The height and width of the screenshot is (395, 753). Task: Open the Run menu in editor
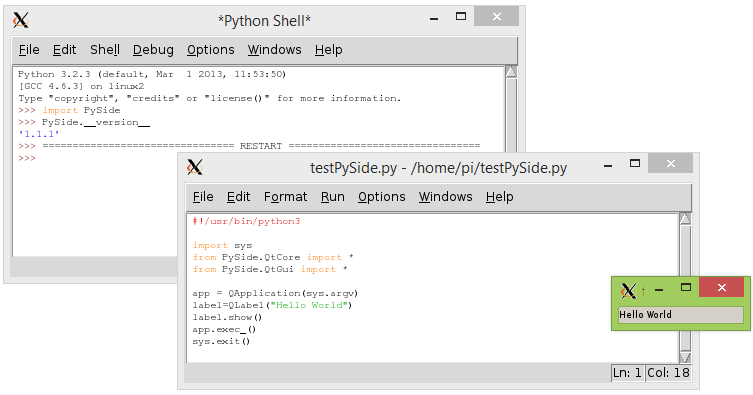coord(332,197)
